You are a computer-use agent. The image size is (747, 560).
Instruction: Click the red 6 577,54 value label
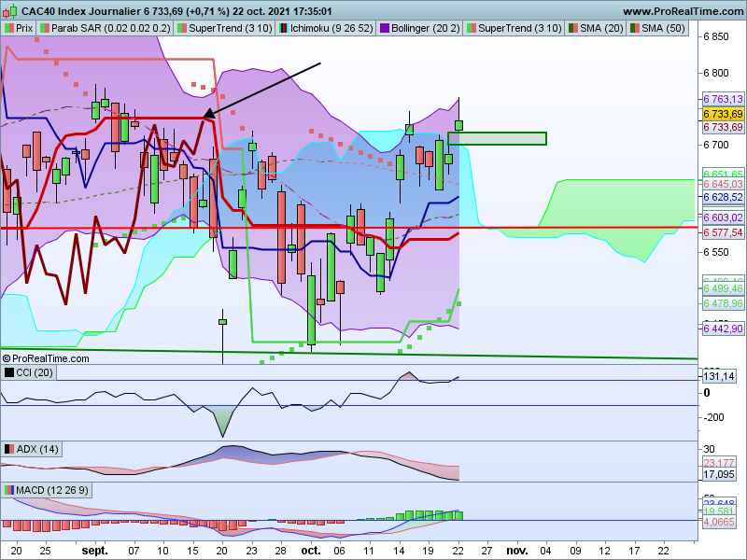point(723,232)
